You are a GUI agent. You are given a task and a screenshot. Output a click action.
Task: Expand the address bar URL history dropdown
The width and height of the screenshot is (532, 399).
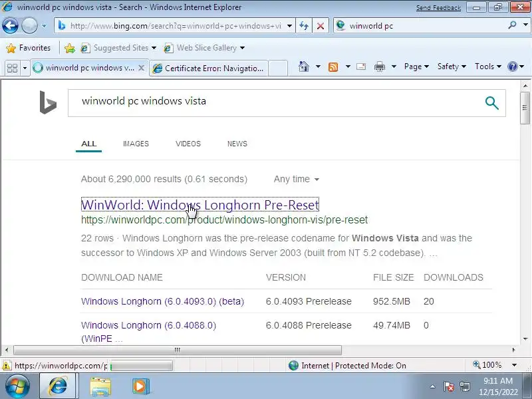tap(289, 26)
